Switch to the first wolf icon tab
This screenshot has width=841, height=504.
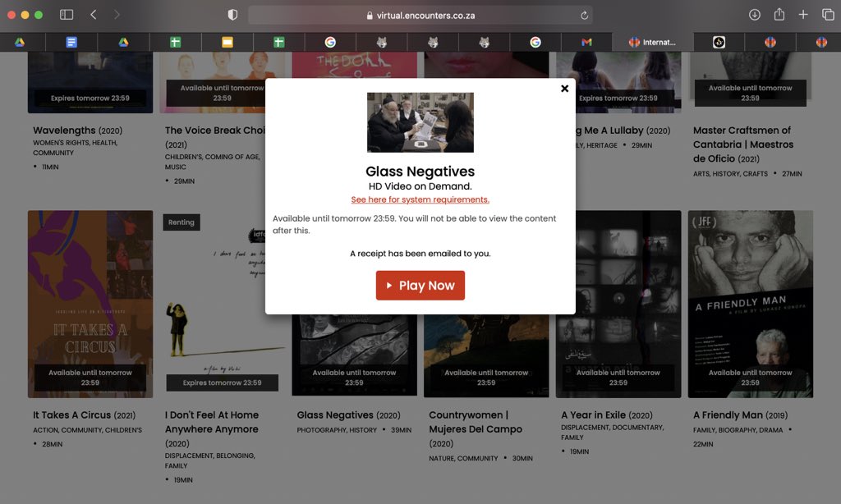point(382,42)
